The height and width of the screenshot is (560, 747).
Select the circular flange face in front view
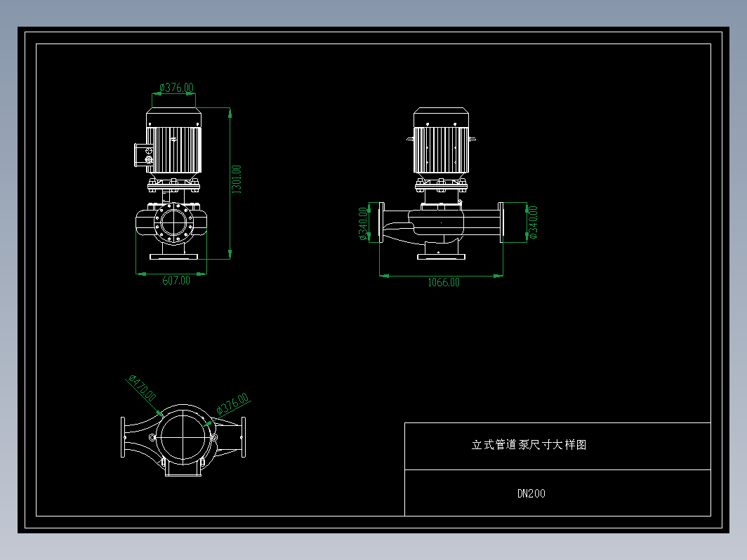click(174, 223)
